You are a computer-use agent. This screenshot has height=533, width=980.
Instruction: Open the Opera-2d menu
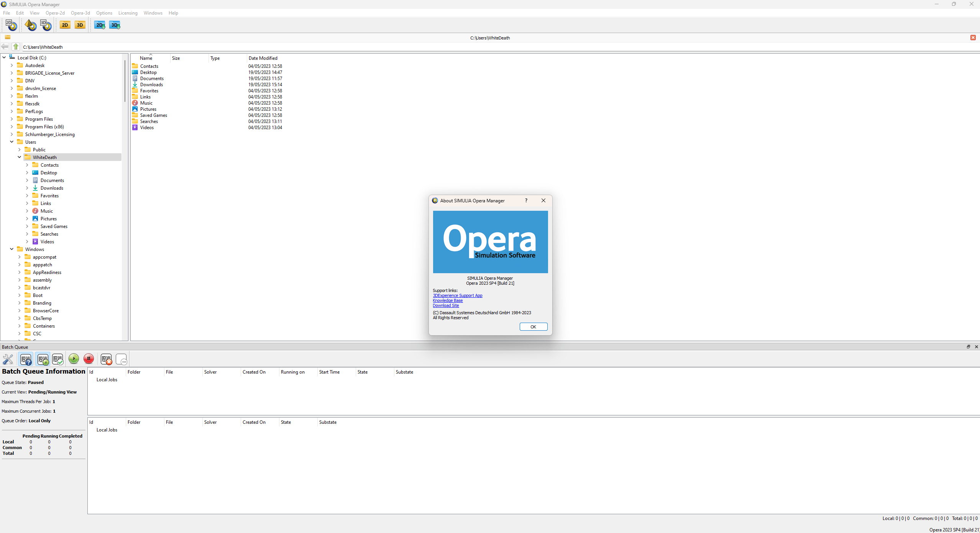pyautogui.click(x=55, y=13)
